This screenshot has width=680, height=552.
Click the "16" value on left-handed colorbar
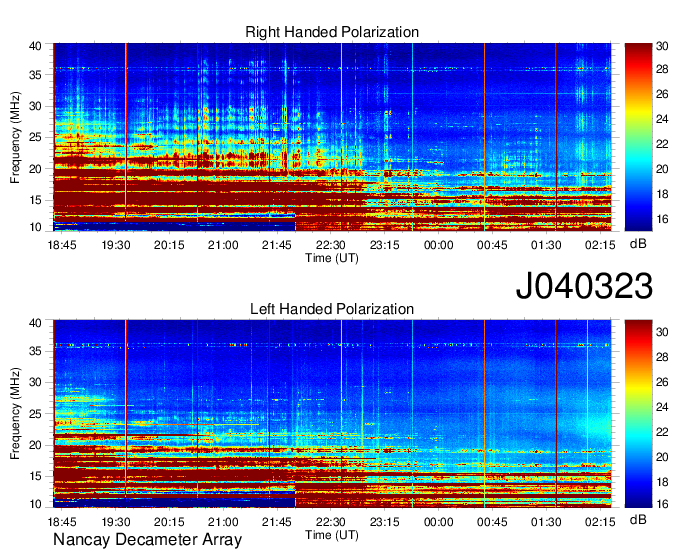(x=662, y=504)
